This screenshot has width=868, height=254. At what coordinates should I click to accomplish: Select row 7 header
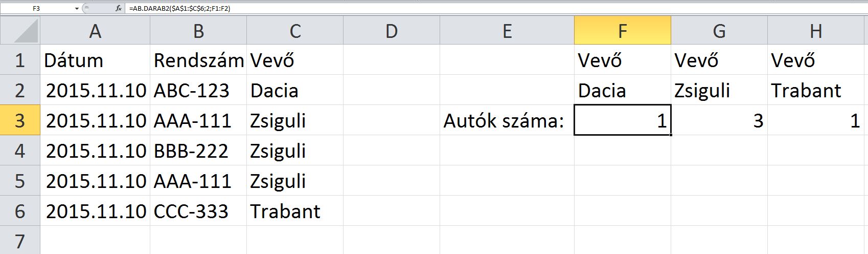pos(20,241)
